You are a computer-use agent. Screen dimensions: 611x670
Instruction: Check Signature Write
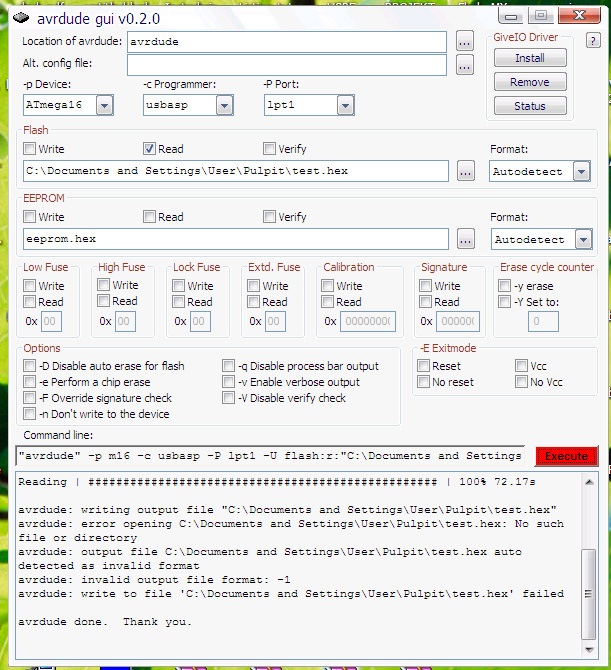coord(426,285)
